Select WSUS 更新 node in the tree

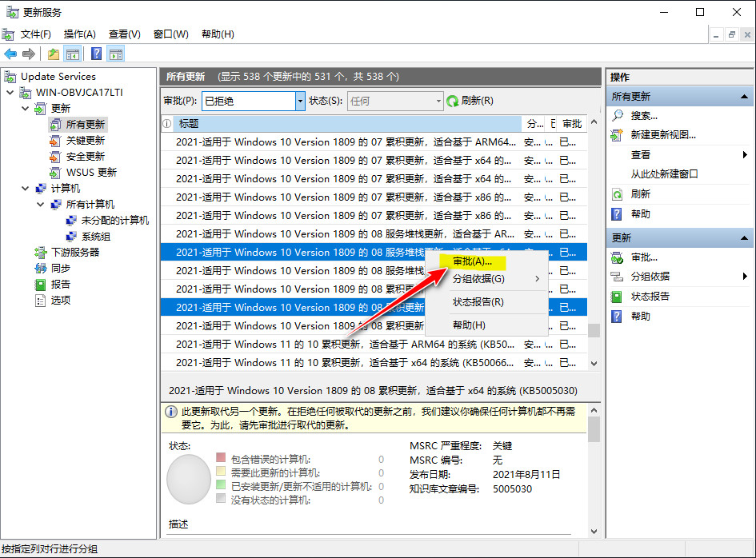91,173
